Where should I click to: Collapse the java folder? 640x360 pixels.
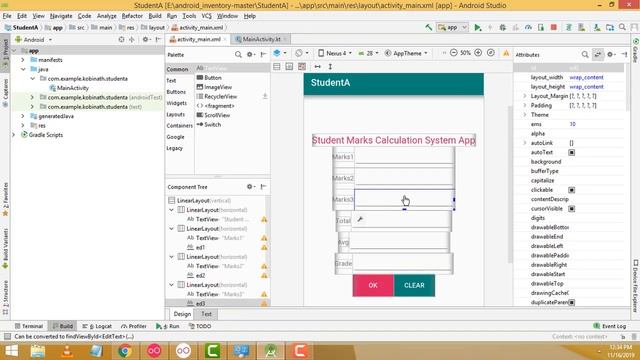[x=23, y=69]
